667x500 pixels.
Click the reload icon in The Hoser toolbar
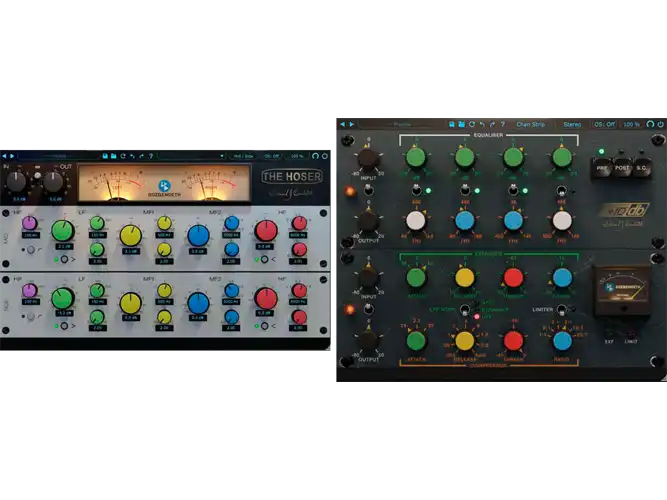pos(123,156)
